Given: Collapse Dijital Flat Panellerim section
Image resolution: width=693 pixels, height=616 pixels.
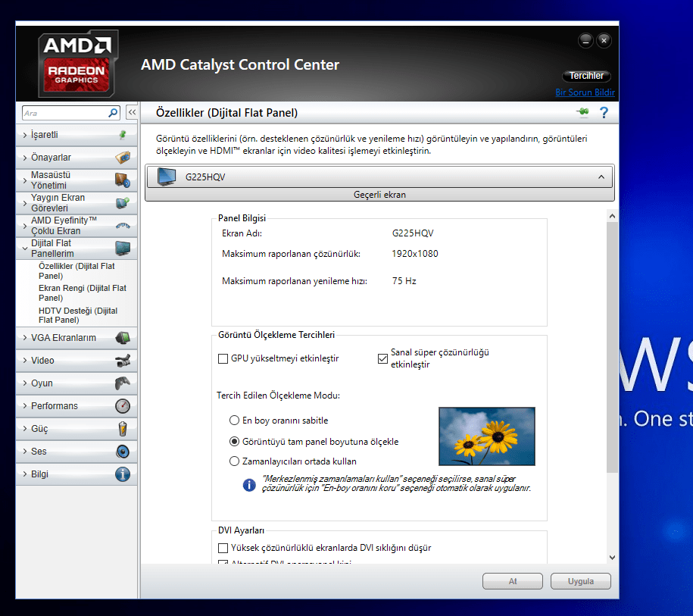Looking at the screenshot, I should pyautogui.click(x=25, y=249).
